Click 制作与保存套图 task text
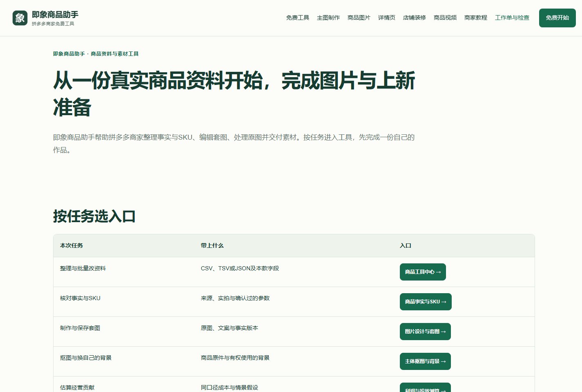This screenshot has width=582, height=392. (x=80, y=328)
